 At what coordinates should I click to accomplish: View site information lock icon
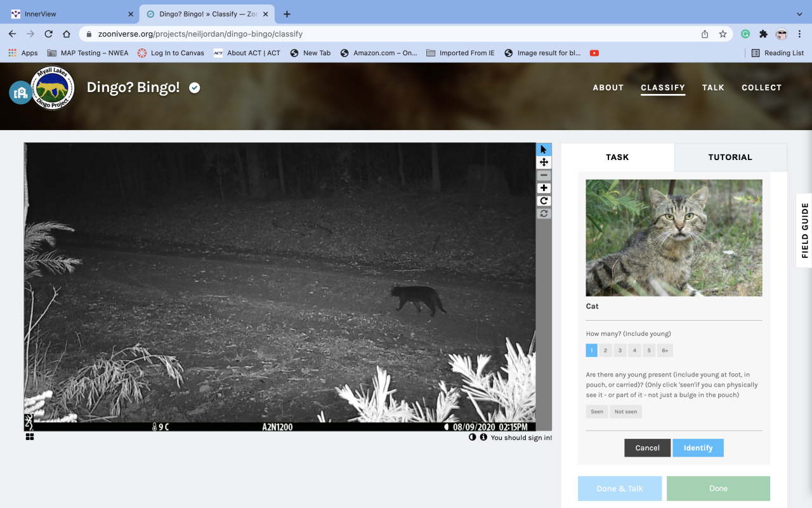pos(89,34)
